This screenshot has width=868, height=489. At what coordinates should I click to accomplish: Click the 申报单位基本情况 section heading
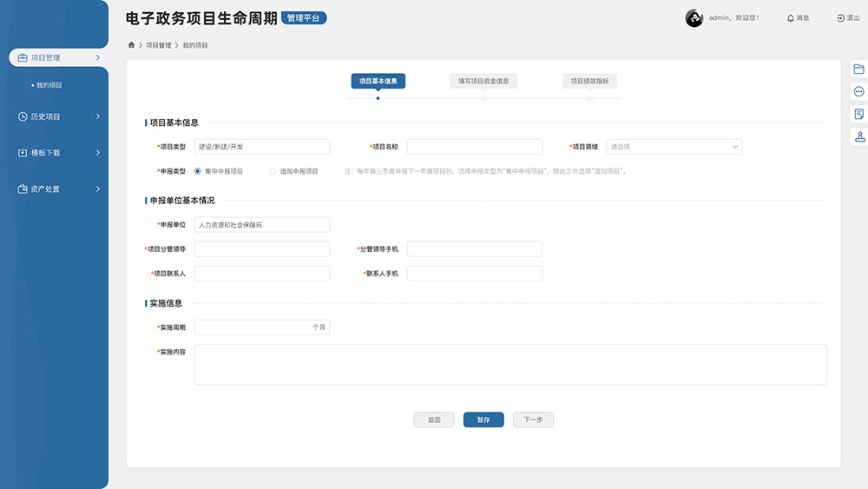pyautogui.click(x=182, y=201)
